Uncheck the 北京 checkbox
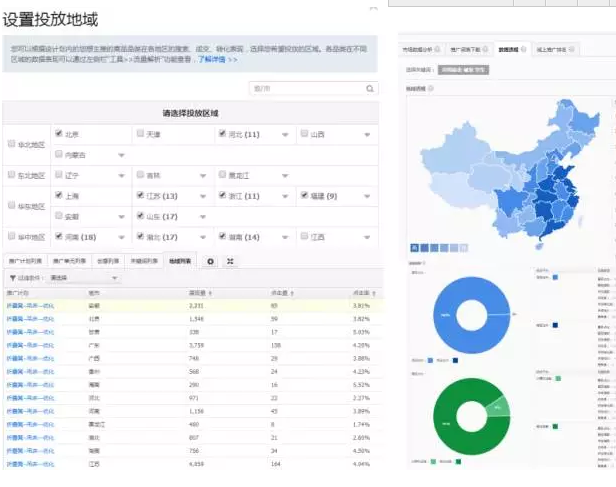Viewport: 616px width, 487px height. click(59, 133)
